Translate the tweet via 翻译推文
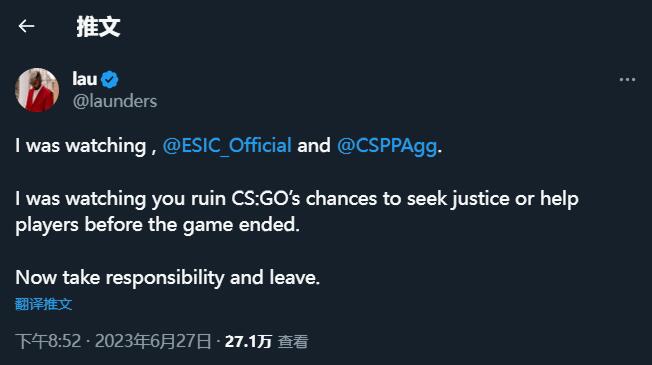The width and height of the screenshot is (652, 365). (x=43, y=304)
